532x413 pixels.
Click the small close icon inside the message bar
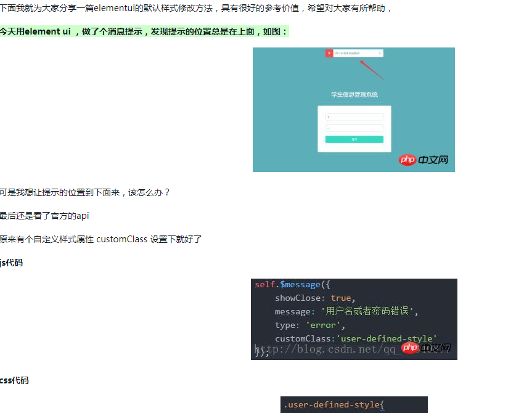379,54
